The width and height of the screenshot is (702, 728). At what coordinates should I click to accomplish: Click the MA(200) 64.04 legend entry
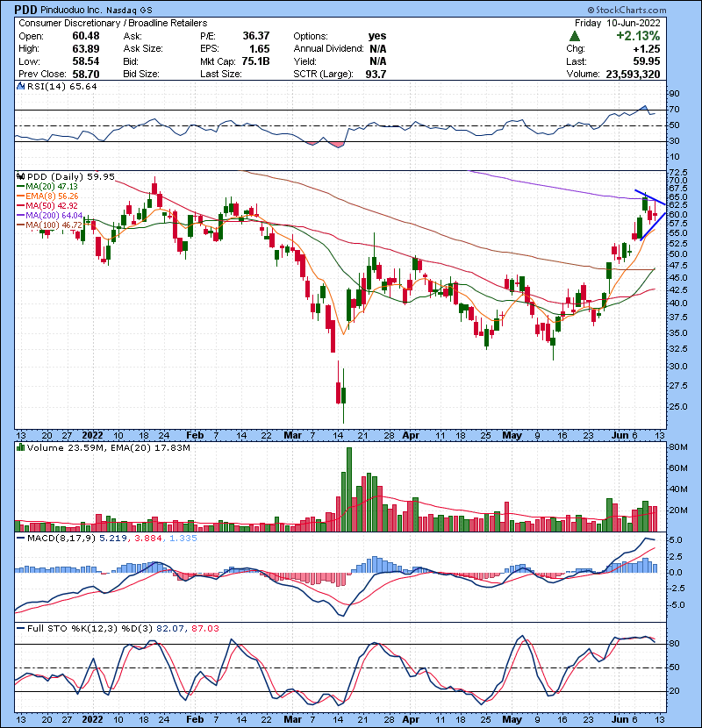[x=54, y=216]
